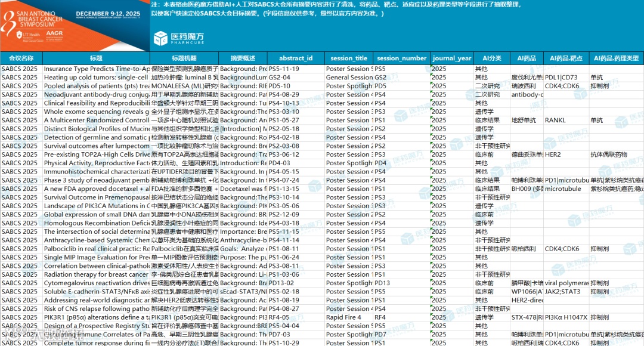Open title 'Whole exome sequencing reveals g'

97,112
